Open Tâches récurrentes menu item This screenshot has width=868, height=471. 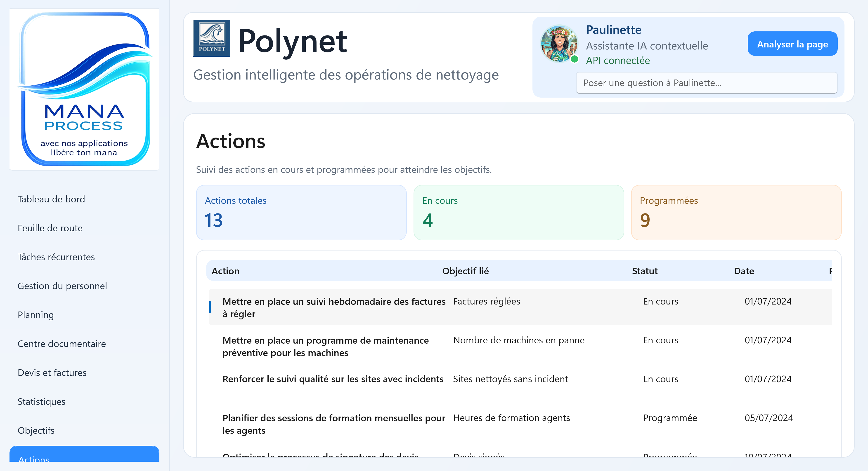coord(56,257)
